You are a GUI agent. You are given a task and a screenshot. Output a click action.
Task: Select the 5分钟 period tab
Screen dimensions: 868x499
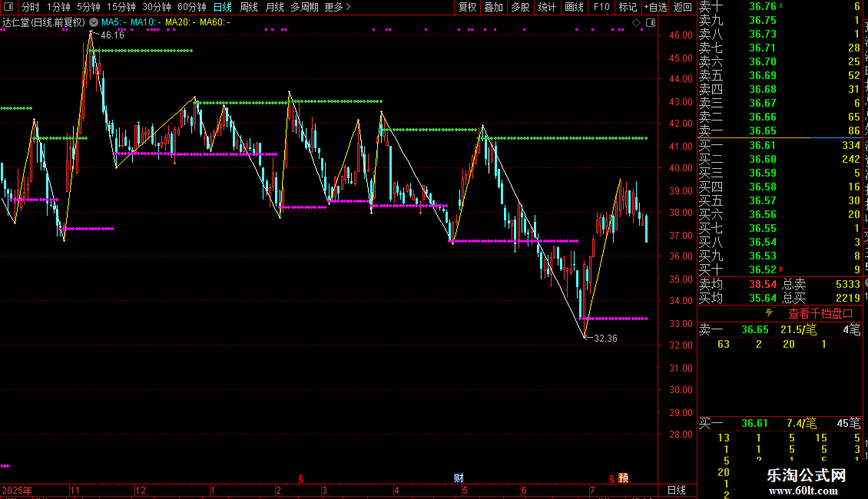88,7
